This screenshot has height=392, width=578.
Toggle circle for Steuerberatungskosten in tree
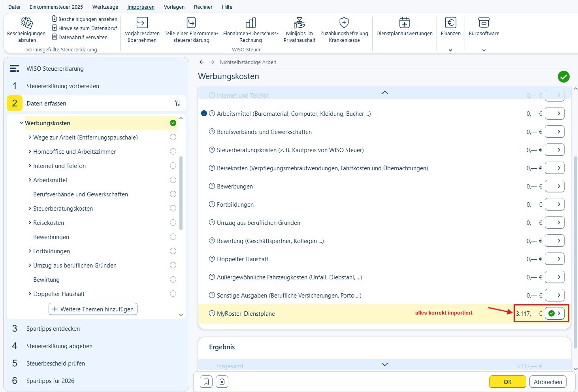coord(173,208)
